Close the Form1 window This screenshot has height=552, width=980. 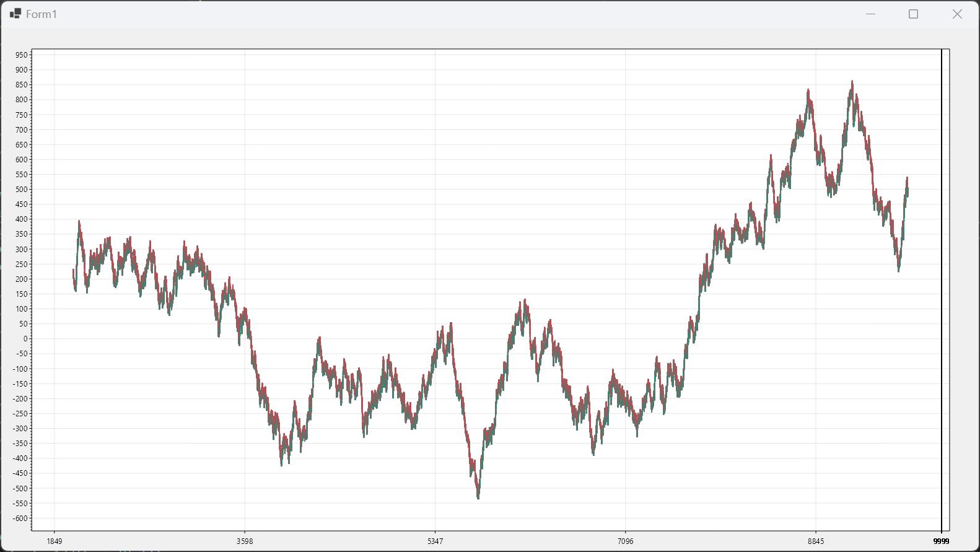click(x=957, y=14)
